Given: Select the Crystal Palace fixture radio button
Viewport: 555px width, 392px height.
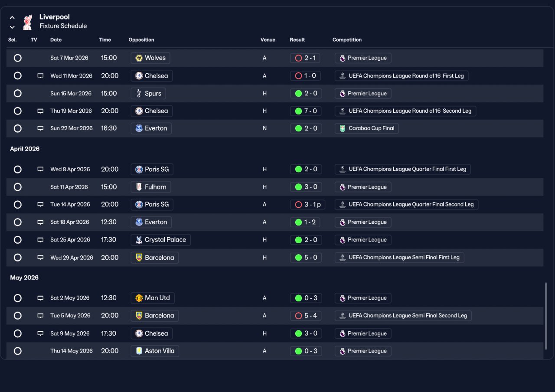Looking at the screenshot, I should pos(17,240).
